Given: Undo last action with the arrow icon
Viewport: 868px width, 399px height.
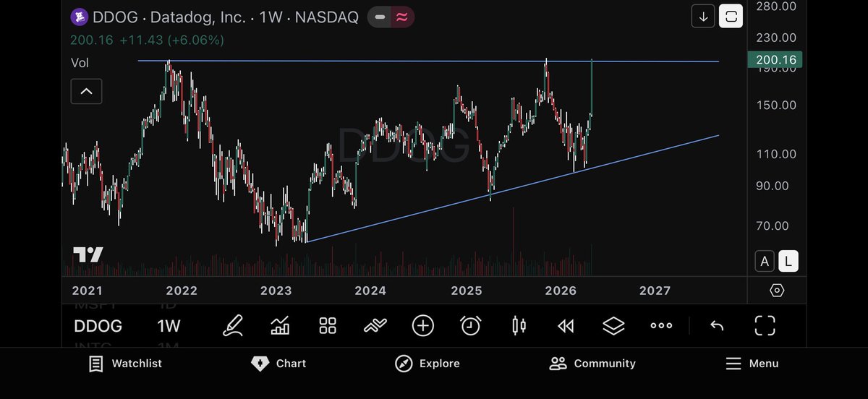Looking at the screenshot, I should [717, 326].
